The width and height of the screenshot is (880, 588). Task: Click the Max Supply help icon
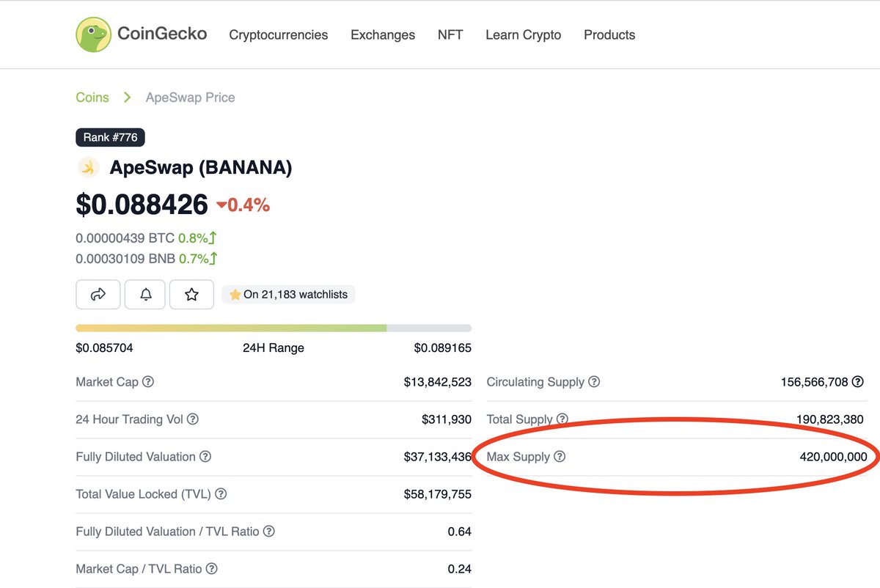click(x=560, y=457)
